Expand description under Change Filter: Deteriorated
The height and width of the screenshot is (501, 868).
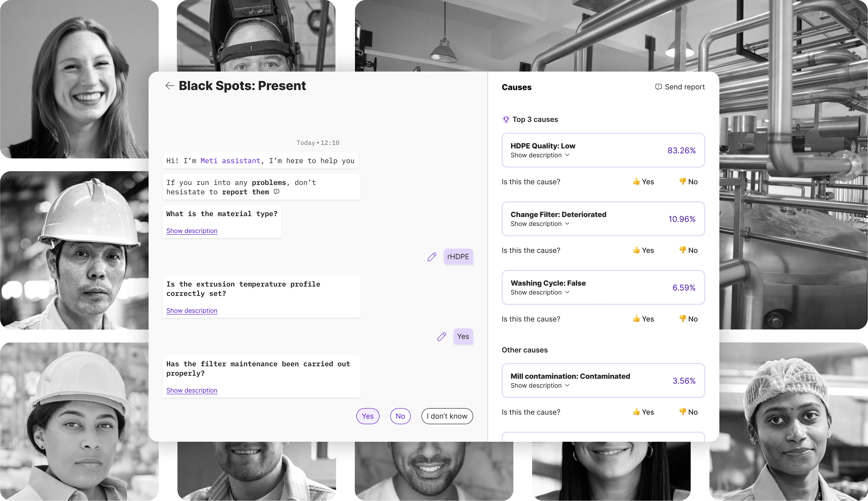point(540,224)
